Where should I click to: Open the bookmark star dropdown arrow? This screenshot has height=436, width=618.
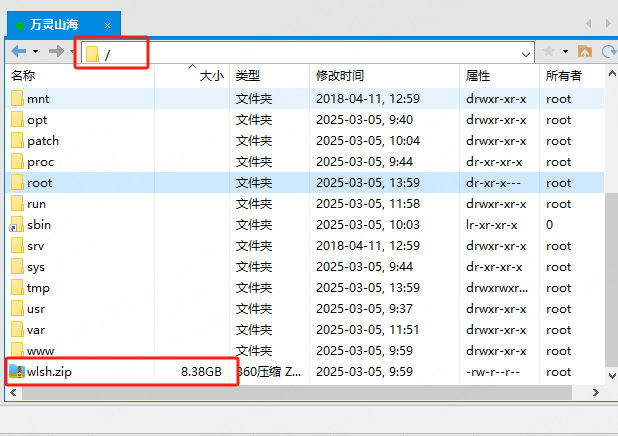pyautogui.click(x=565, y=51)
